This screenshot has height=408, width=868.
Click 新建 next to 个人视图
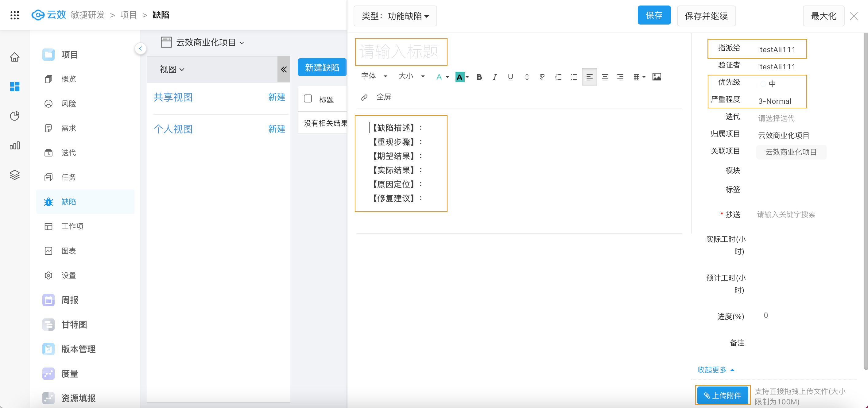click(277, 129)
